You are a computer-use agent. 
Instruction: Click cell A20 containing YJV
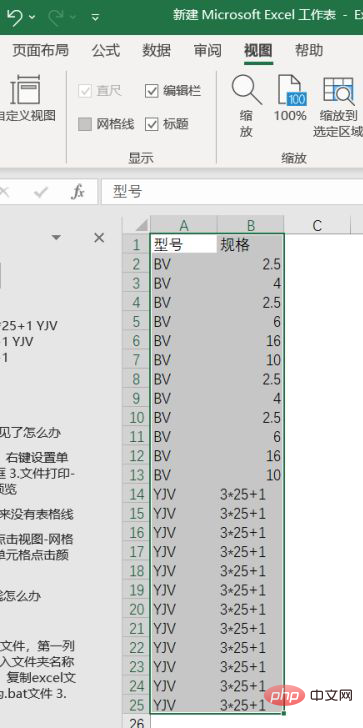click(x=184, y=609)
